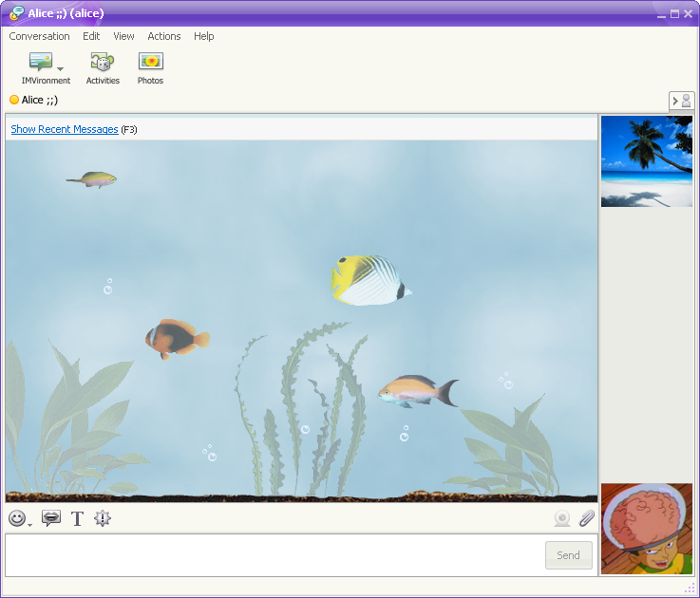Click Alice's yellow status indicator
This screenshot has height=598, width=700.
click(x=14, y=100)
